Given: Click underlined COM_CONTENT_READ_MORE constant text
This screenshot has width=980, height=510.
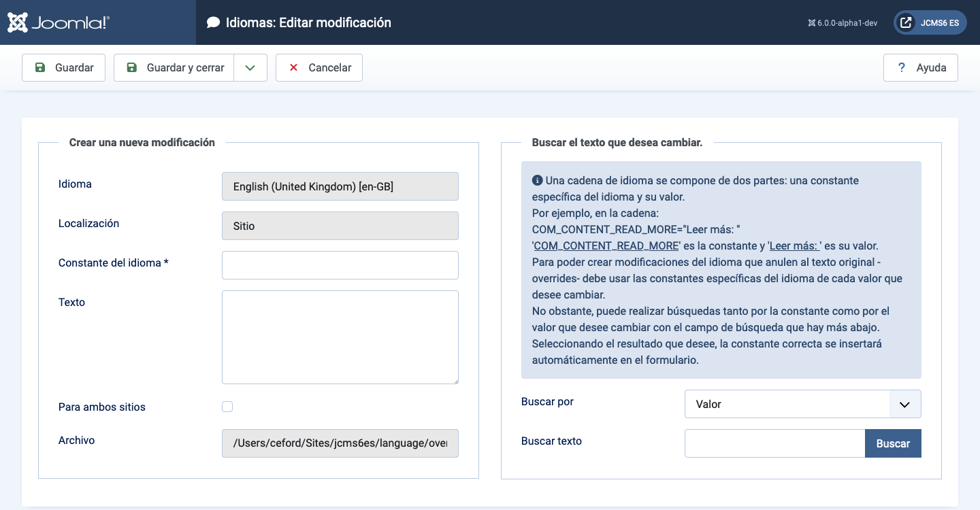Looking at the screenshot, I should point(606,245).
